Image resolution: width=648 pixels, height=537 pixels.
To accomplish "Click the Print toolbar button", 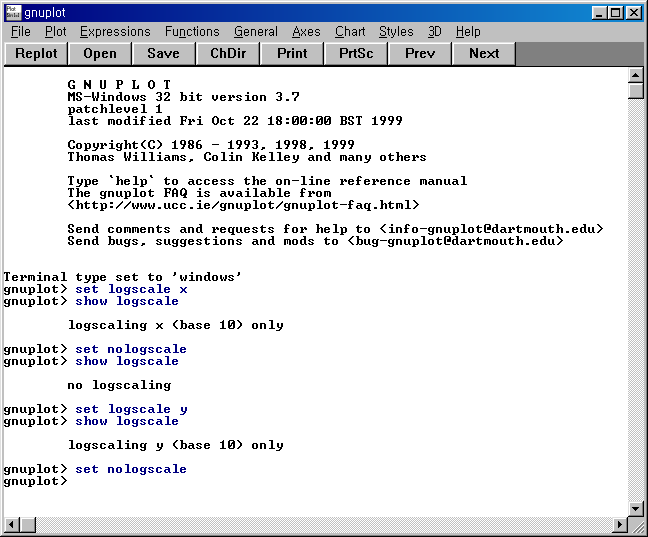I will tap(292, 54).
